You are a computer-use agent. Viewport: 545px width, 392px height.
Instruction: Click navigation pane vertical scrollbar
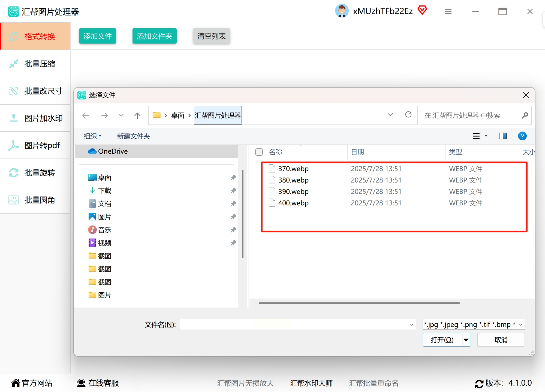click(243, 214)
